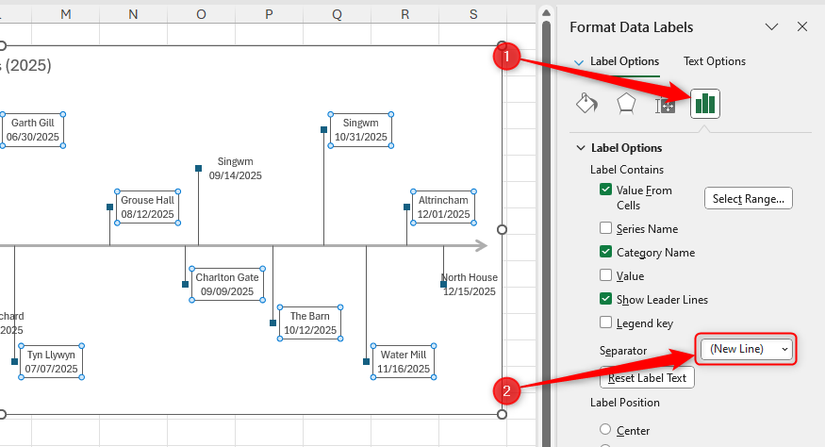Select column N header
The height and width of the screenshot is (447, 825).
(x=133, y=15)
